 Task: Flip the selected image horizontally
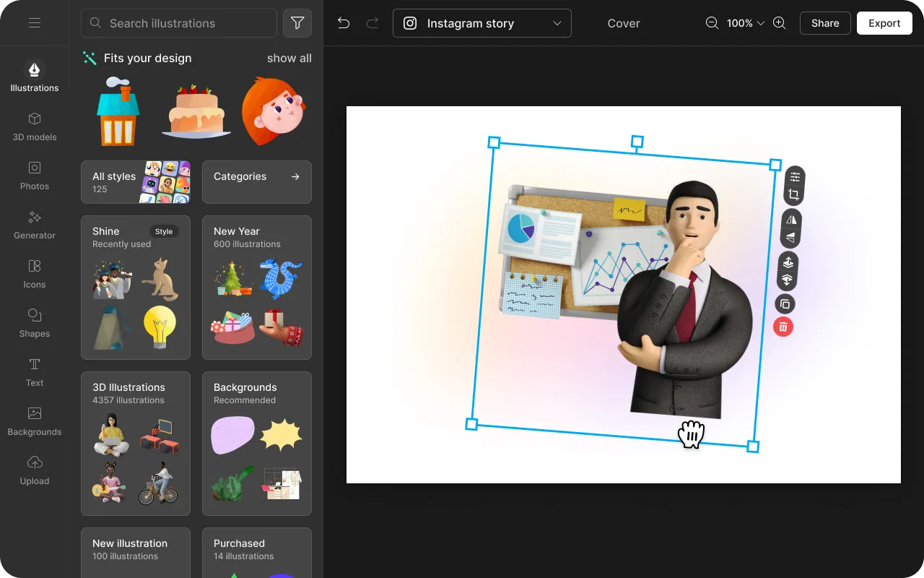click(x=792, y=220)
